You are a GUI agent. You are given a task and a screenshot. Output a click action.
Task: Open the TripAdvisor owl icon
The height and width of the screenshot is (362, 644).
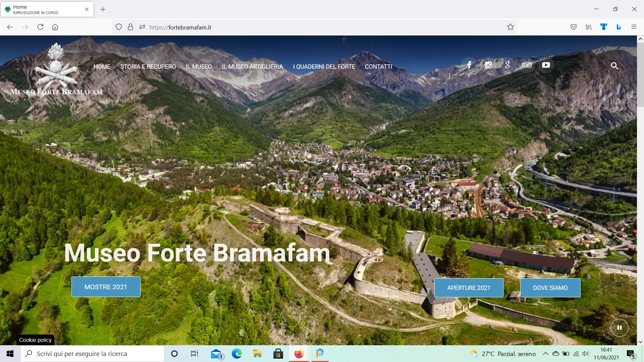(x=527, y=65)
